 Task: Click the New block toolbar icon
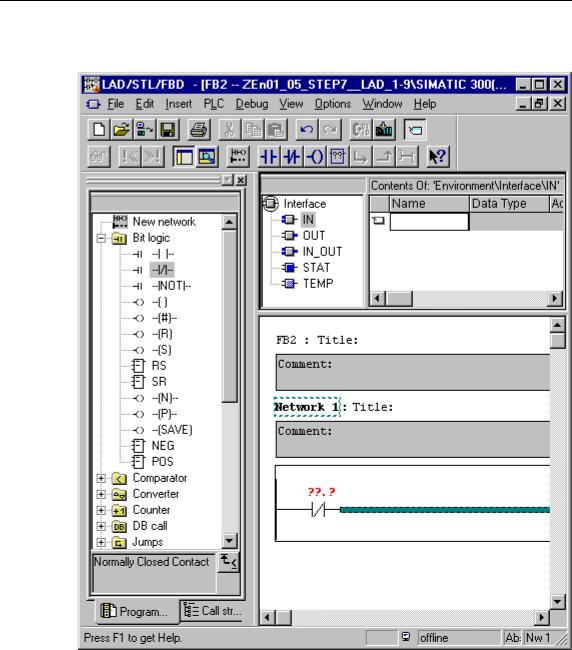click(x=99, y=130)
